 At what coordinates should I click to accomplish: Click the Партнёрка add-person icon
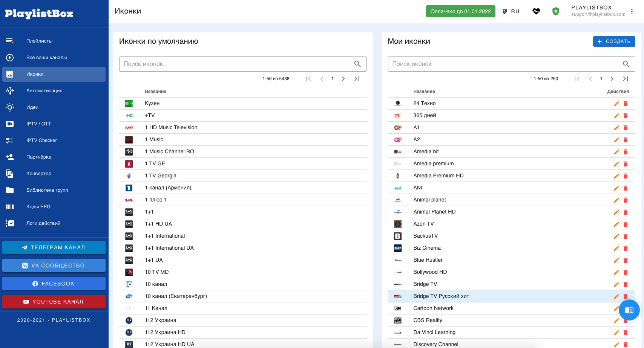tap(10, 157)
